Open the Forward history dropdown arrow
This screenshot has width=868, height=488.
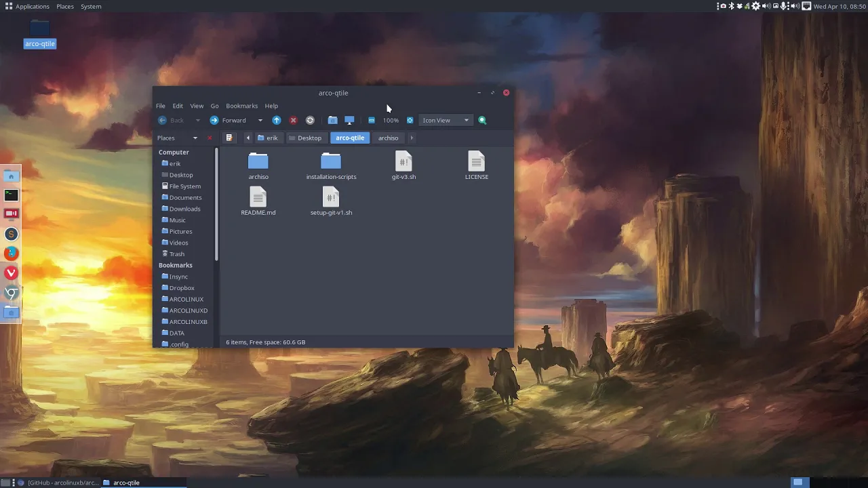coord(260,120)
